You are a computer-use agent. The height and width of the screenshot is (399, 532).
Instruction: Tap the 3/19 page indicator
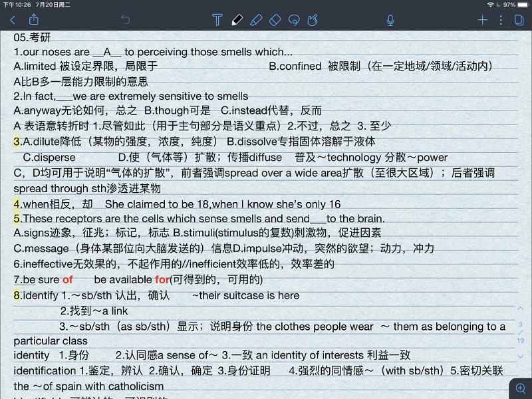click(x=521, y=332)
